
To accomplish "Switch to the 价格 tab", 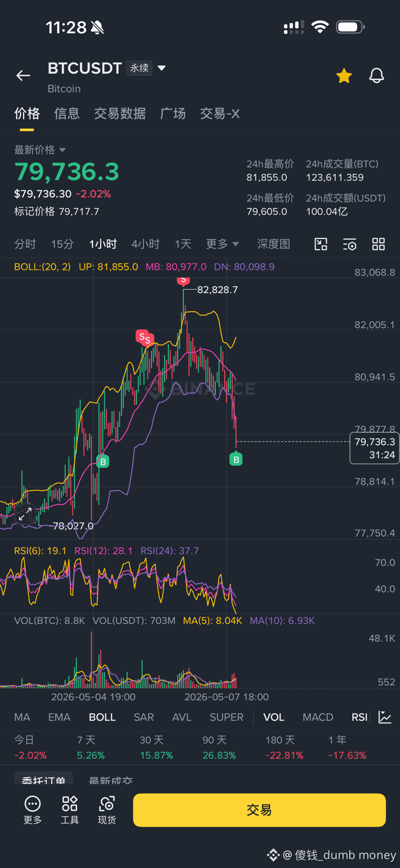I will click(x=27, y=114).
